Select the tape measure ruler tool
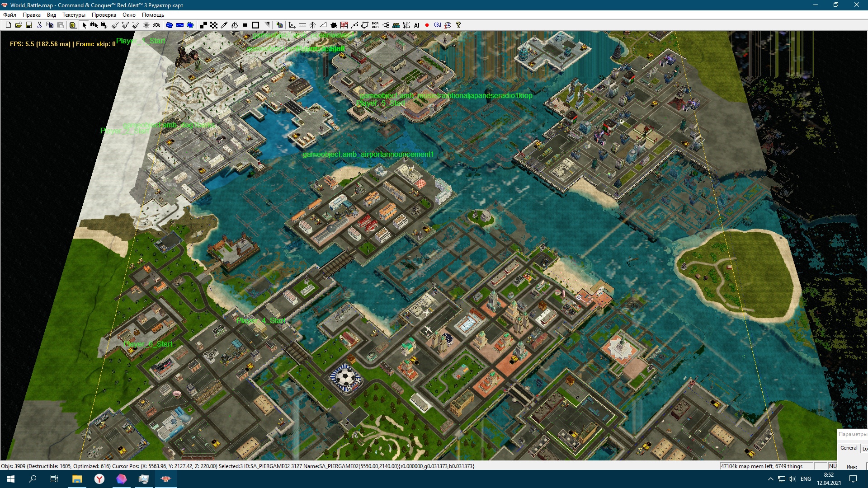The image size is (868, 488). pyautogui.click(x=73, y=25)
